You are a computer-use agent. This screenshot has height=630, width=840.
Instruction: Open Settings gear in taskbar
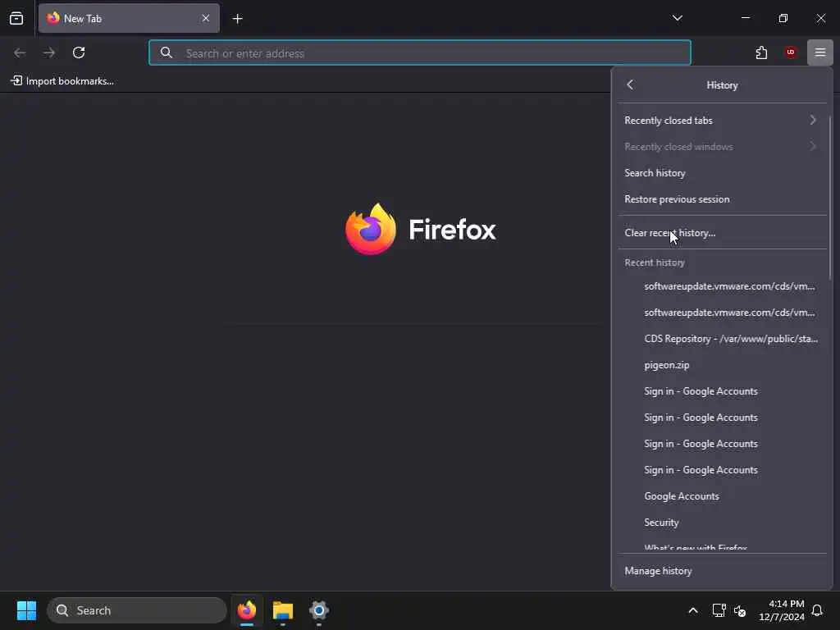pos(319,610)
